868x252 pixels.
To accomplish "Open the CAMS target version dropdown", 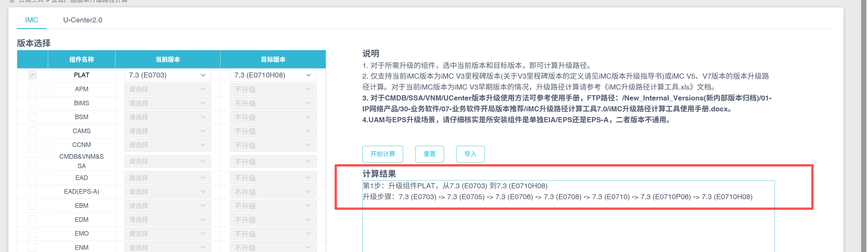I will click(273, 131).
